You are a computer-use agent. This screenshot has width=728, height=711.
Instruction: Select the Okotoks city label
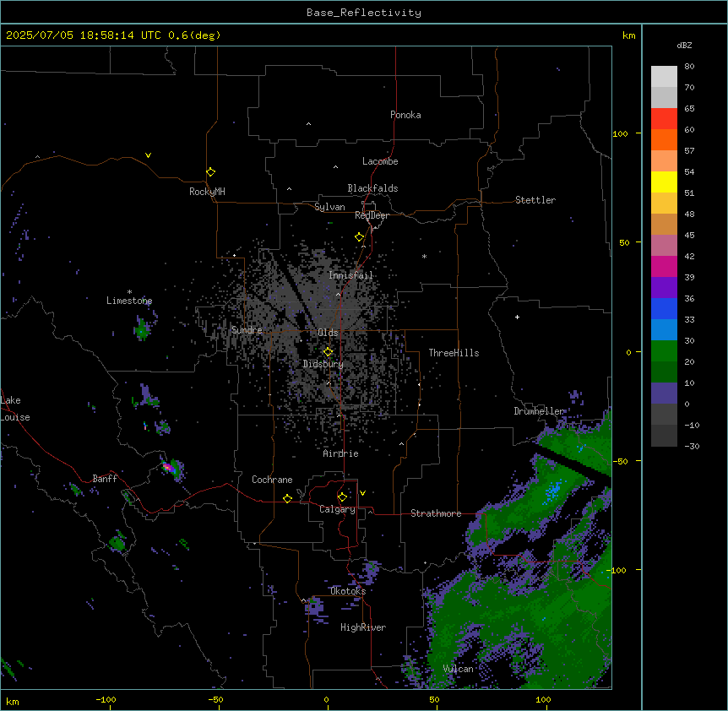[348, 591]
